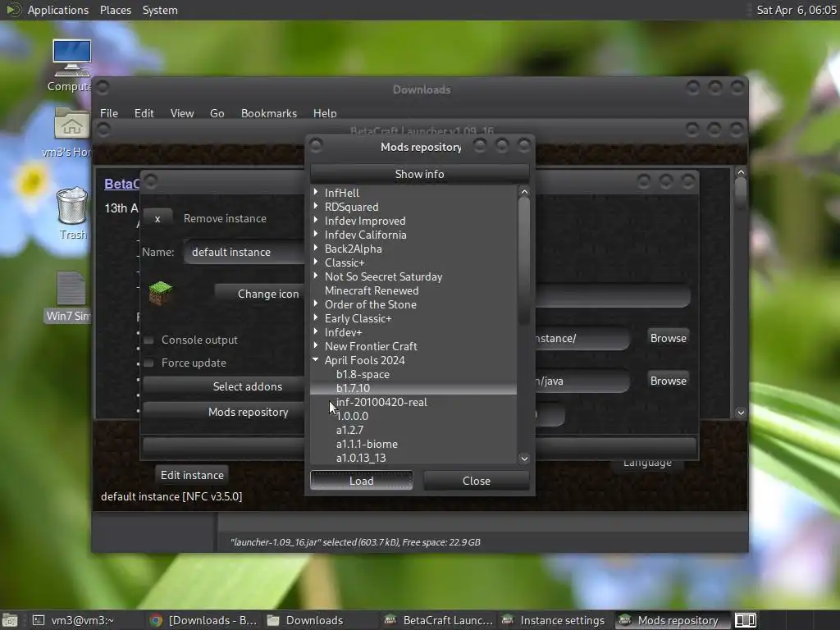The height and width of the screenshot is (630, 840).
Task: Switch to BetaCraft Launcher taskbar button
Action: point(439,620)
